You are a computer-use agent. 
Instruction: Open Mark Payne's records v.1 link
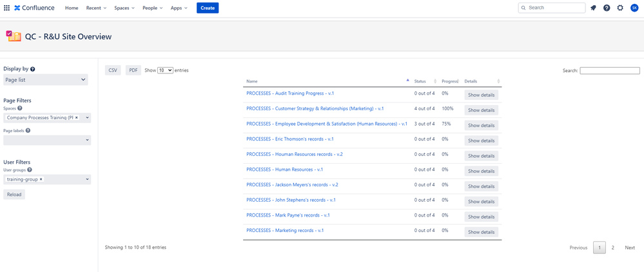tap(288, 215)
